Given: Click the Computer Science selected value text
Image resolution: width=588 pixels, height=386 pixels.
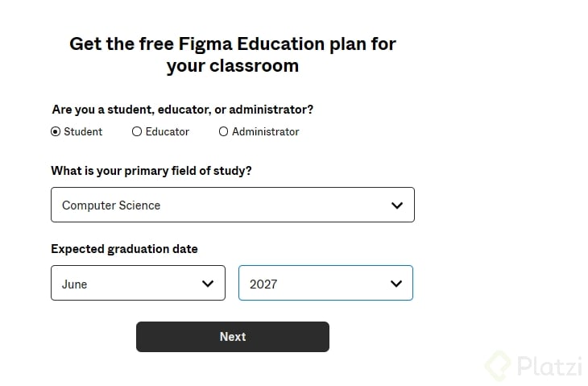Looking at the screenshot, I should click(x=111, y=205).
